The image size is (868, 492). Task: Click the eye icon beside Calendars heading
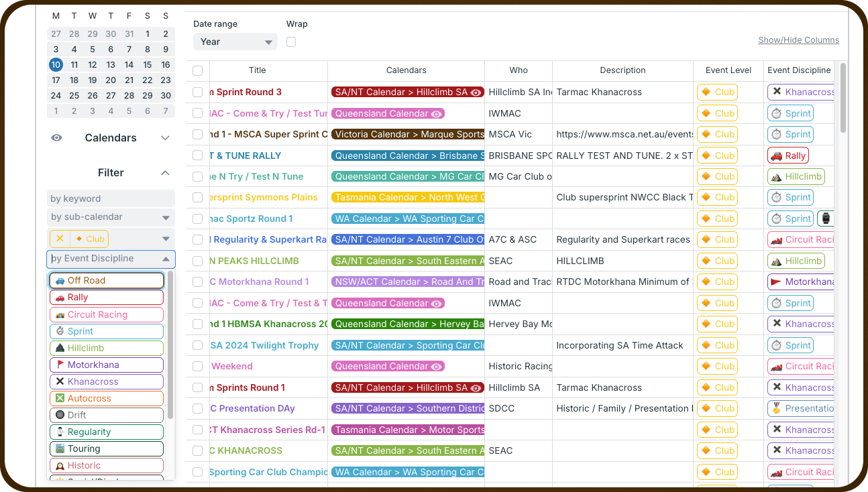coord(57,137)
